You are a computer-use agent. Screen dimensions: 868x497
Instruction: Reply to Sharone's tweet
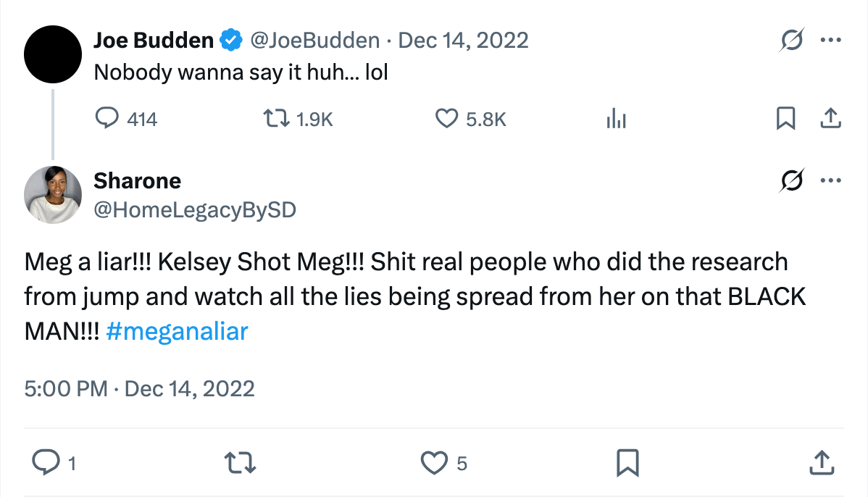coord(46,461)
